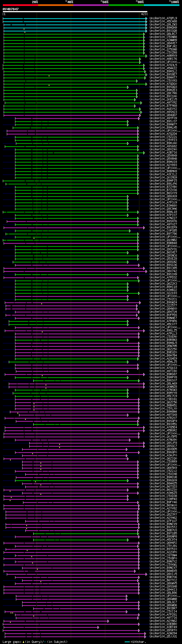Click the UniRef100_A3B7I6 label
This screenshot has height=644, width=182.
tap(163, 152)
